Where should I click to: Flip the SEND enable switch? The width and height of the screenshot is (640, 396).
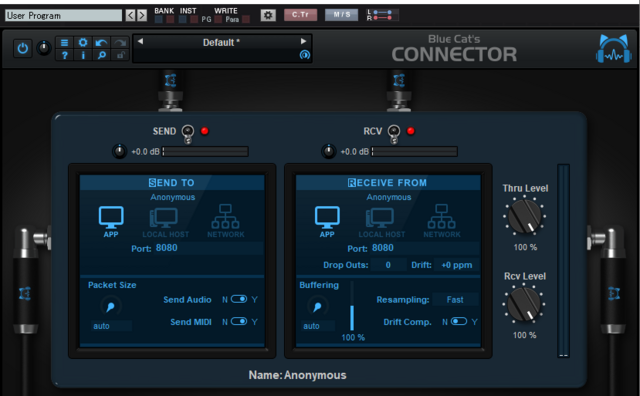click(188, 133)
